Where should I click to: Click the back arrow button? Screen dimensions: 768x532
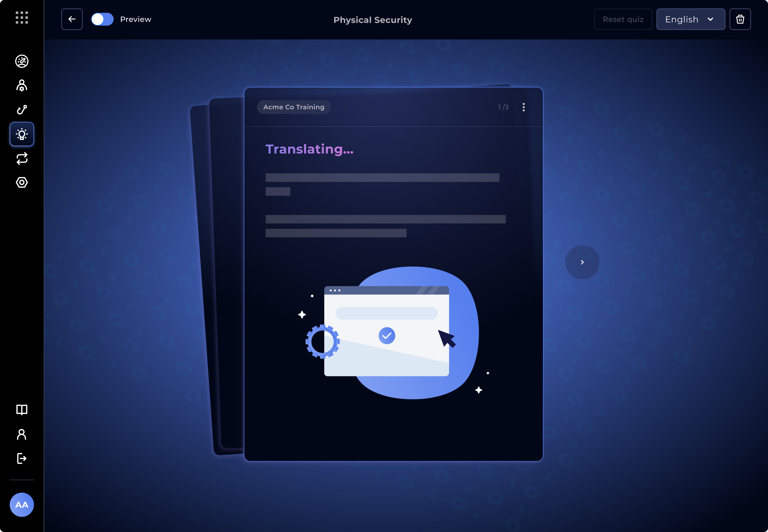(x=72, y=19)
